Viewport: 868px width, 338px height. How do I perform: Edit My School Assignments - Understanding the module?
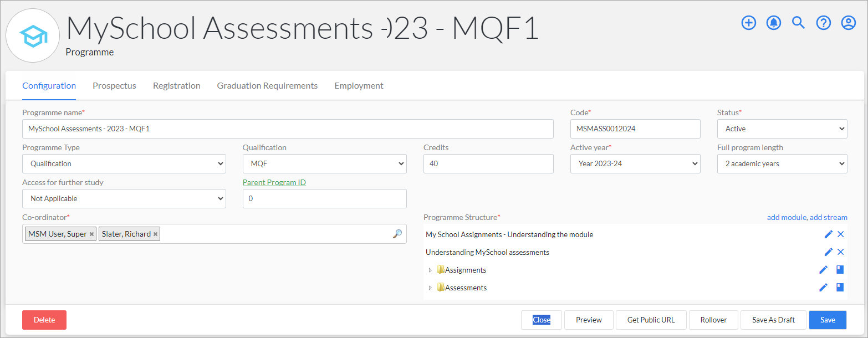(829, 234)
